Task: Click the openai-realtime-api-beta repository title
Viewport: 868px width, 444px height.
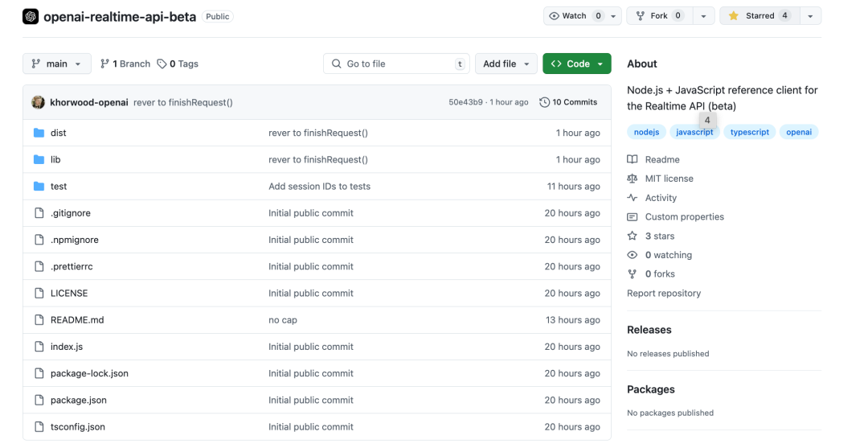Action: (x=120, y=17)
